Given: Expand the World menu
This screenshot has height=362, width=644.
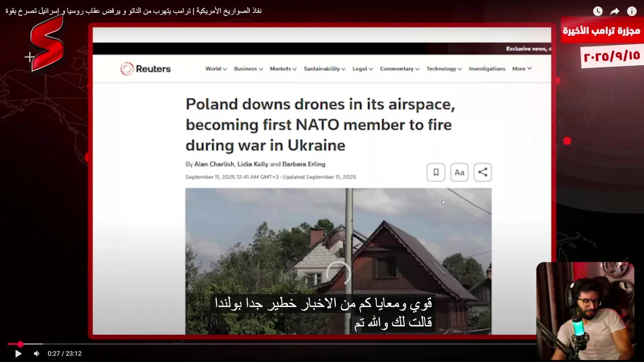Looking at the screenshot, I should coord(216,69).
